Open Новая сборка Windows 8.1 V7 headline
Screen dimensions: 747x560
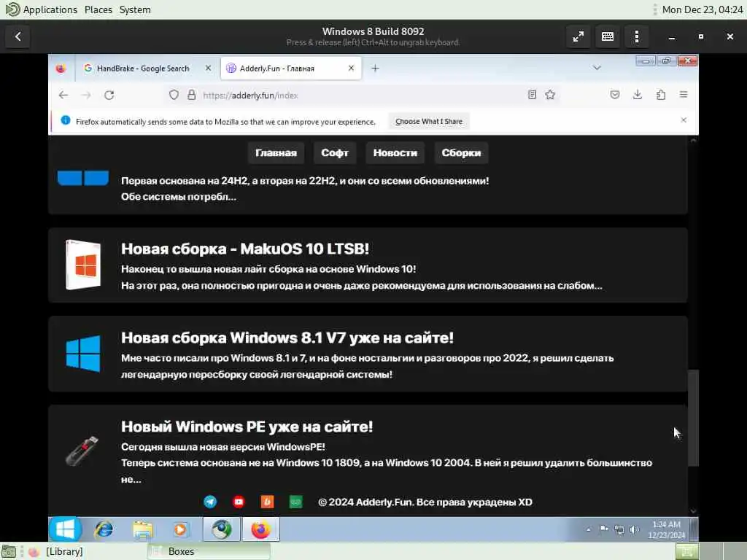click(x=287, y=338)
